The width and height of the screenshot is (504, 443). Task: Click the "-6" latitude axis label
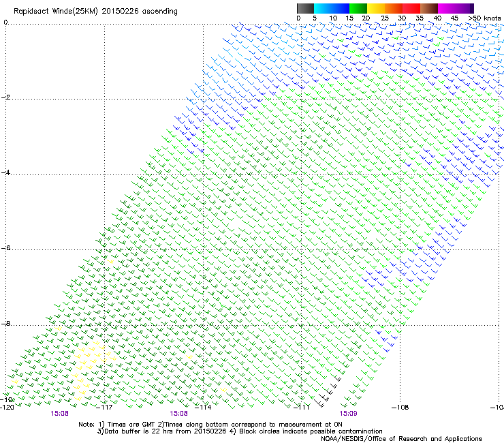point(5,248)
